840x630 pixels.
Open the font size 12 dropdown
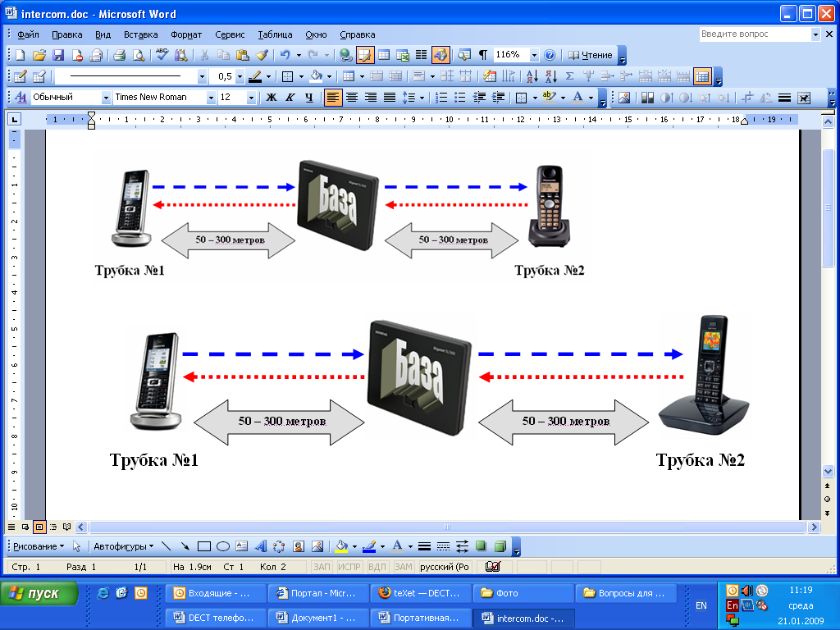[x=251, y=98]
